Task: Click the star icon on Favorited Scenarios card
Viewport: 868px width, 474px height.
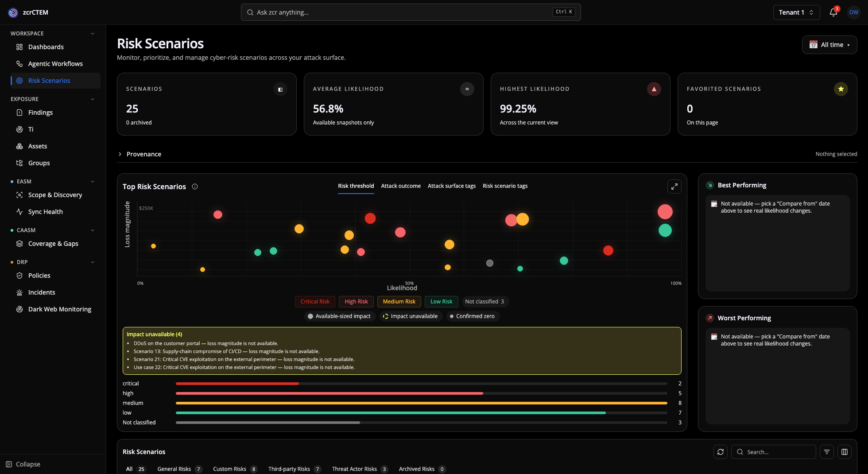Action: [841, 89]
